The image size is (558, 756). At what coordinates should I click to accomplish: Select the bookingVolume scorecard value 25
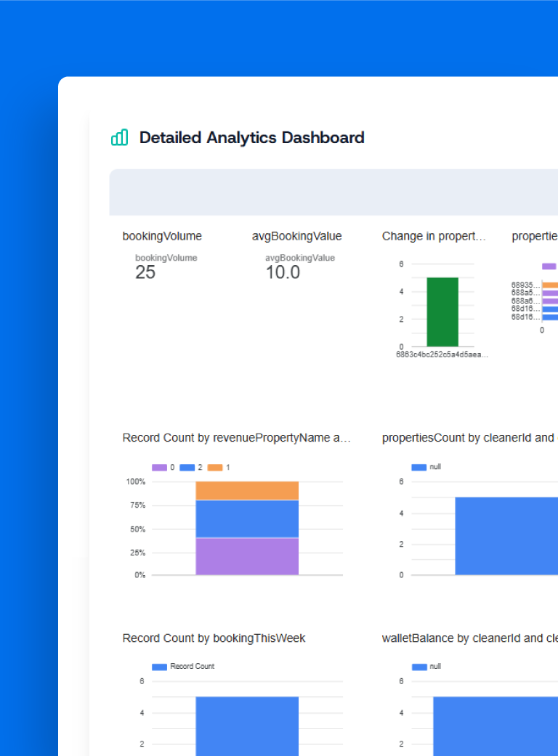[x=145, y=273]
